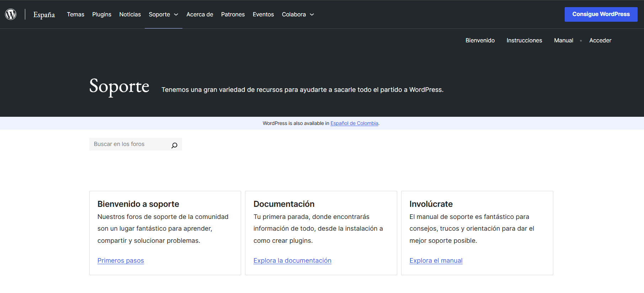Click the Consigue WordPress button
This screenshot has height=293, width=644.
coord(601,14)
